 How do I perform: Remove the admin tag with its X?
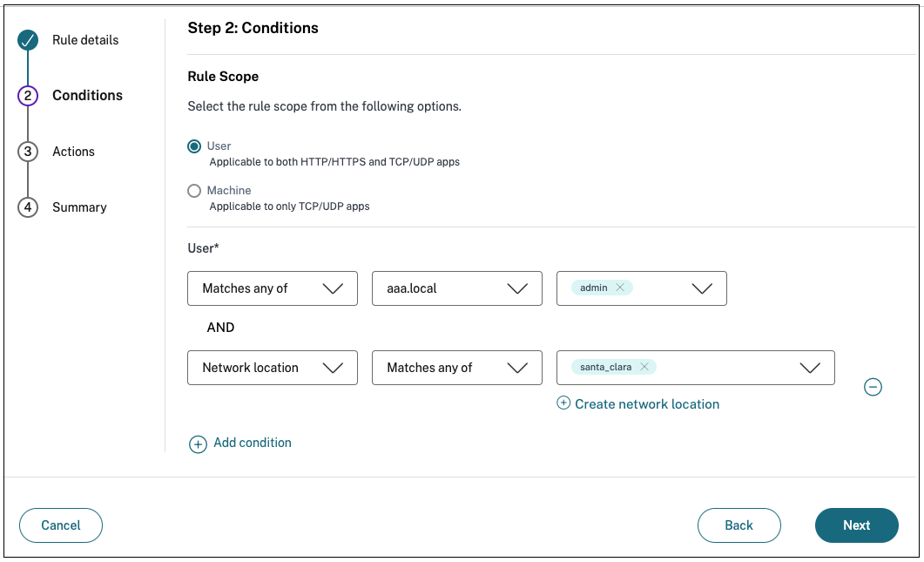[x=620, y=288]
